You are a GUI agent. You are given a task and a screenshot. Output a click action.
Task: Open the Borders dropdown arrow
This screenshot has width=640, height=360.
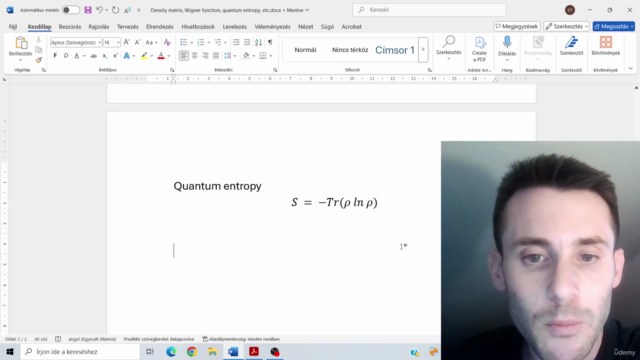click(x=271, y=56)
